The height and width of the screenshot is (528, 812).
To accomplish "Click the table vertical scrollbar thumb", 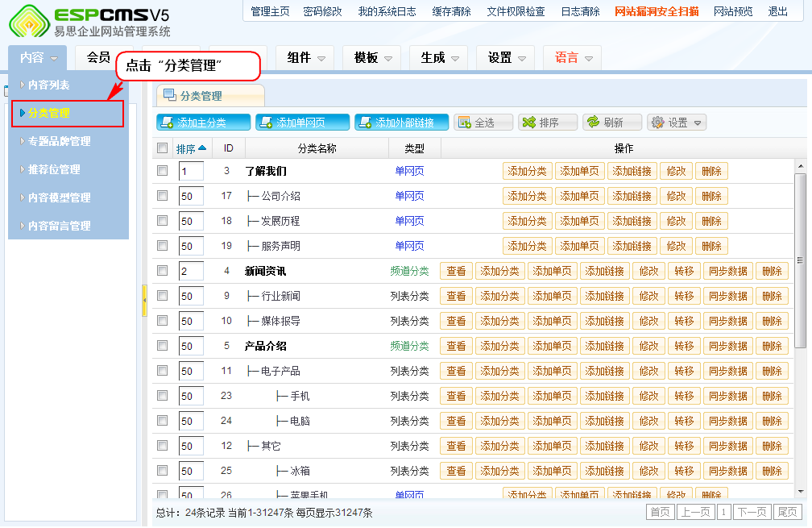I will coord(800,260).
